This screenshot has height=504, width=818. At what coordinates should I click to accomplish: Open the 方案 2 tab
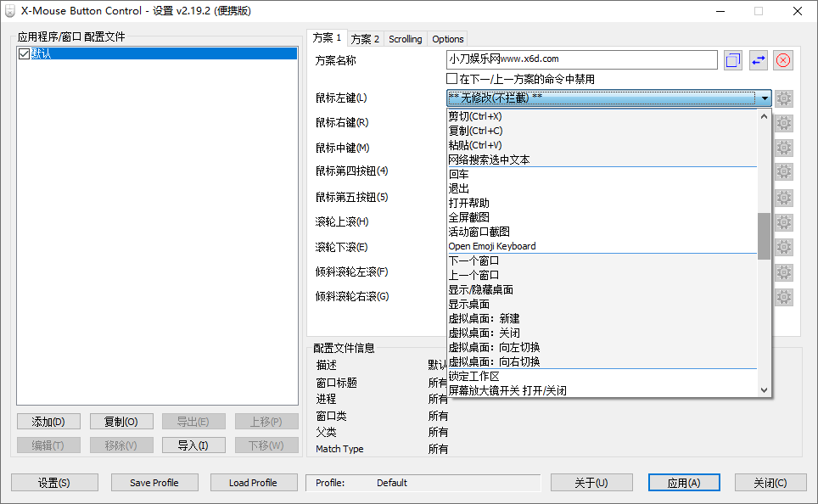[x=365, y=38]
